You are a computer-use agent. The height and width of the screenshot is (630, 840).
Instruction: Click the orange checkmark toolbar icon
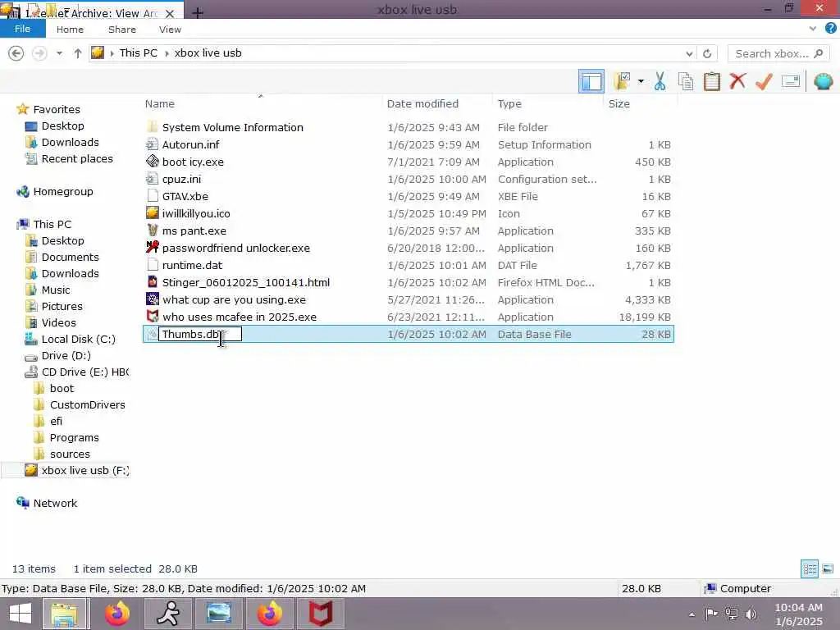point(764,81)
